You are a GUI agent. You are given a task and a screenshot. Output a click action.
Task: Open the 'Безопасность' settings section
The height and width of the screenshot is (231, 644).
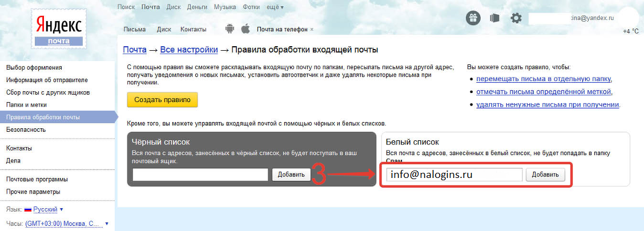click(x=26, y=129)
